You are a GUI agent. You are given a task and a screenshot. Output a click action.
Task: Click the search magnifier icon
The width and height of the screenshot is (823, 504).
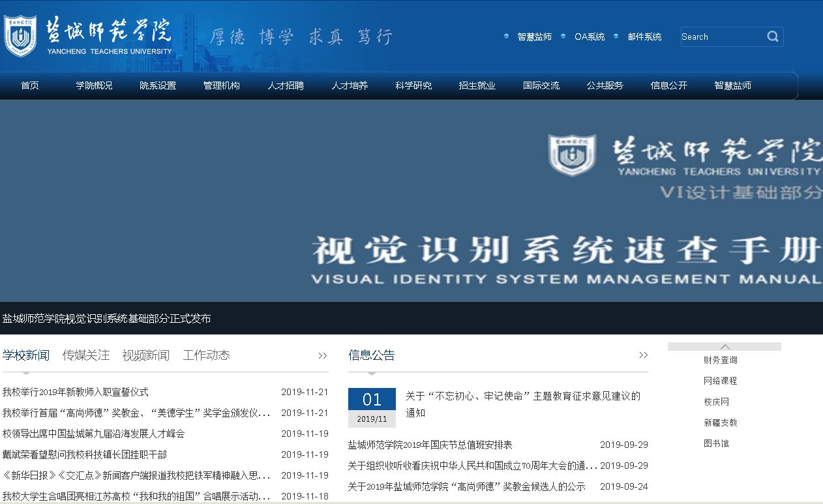[x=773, y=37]
